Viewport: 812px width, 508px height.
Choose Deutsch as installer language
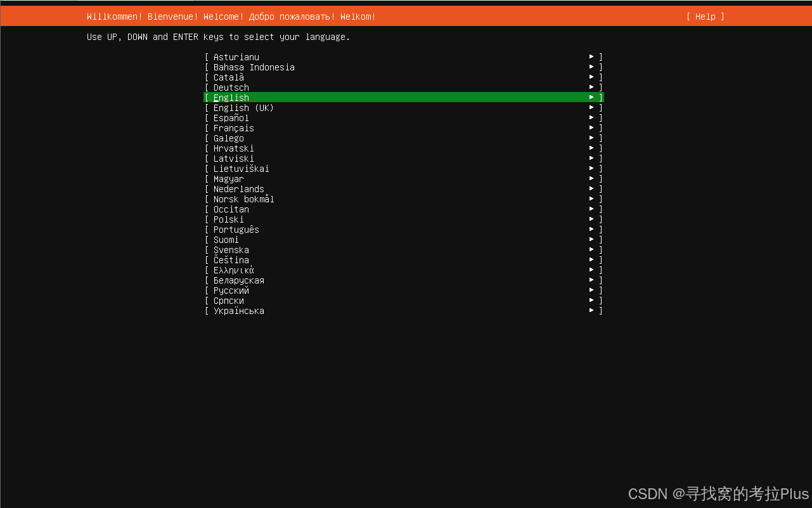tap(404, 88)
